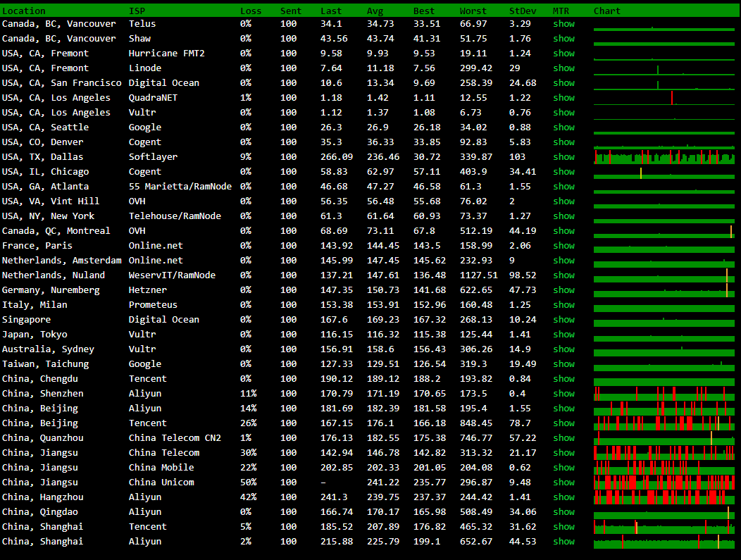Show MTR for Beijing Aliyun

tap(563, 409)
